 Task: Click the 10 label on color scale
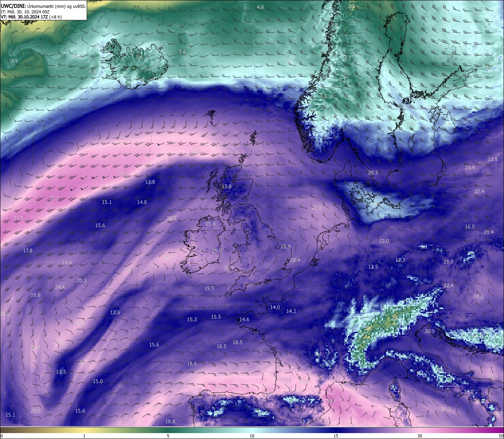point(252,436)
